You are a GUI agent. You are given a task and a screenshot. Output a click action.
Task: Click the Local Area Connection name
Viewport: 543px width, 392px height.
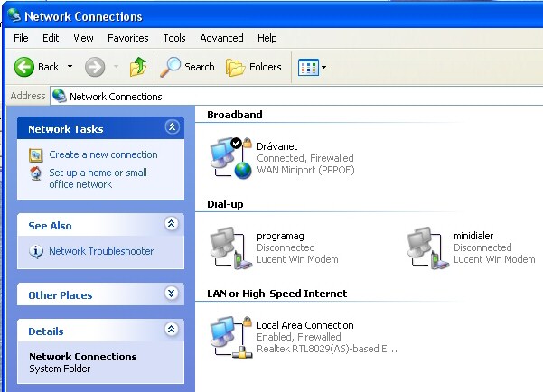coord(305,325)
